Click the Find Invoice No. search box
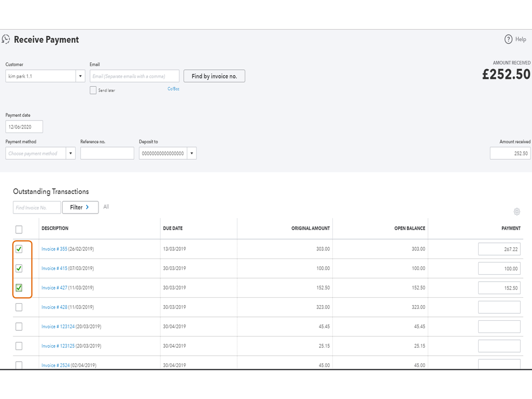This screenshot has width=532, height=399. pos(37,207)
